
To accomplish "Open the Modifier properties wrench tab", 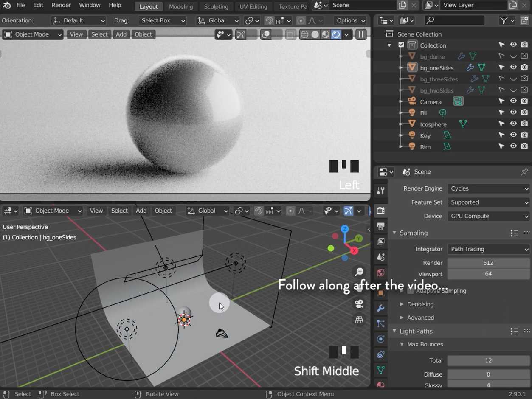I will [x=381, y=308].
